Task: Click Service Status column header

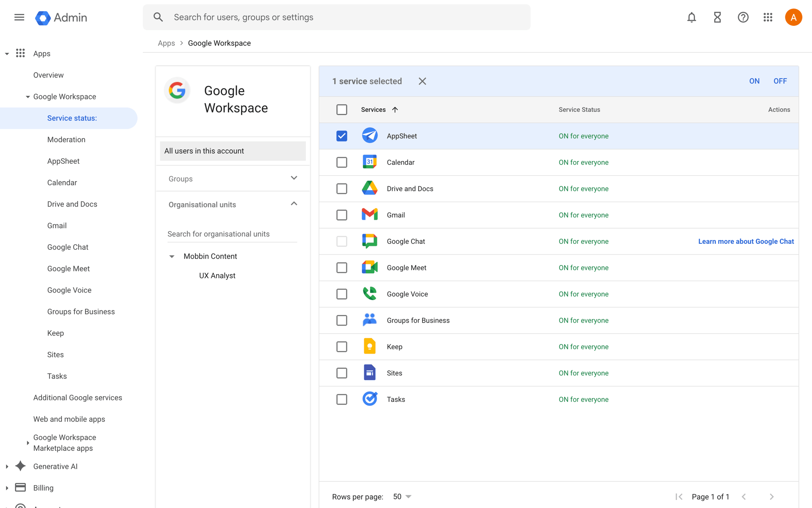Action: point(579,110)
